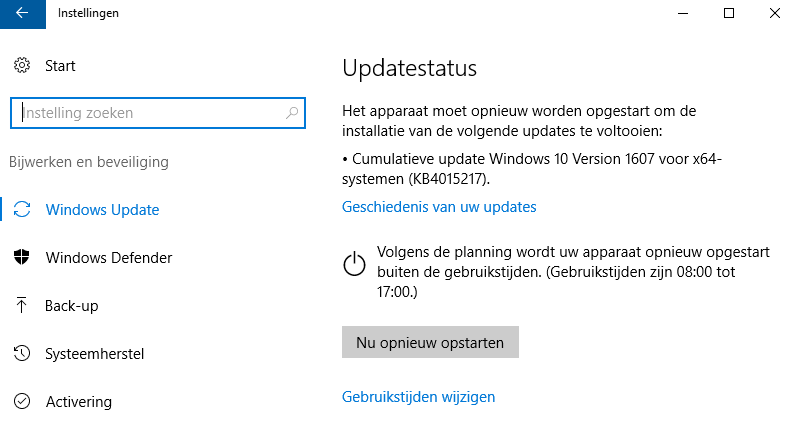The width and height of the screenshot is (795, 432).
Task: Click the power icon beside the restart notice
Action: 355,264
